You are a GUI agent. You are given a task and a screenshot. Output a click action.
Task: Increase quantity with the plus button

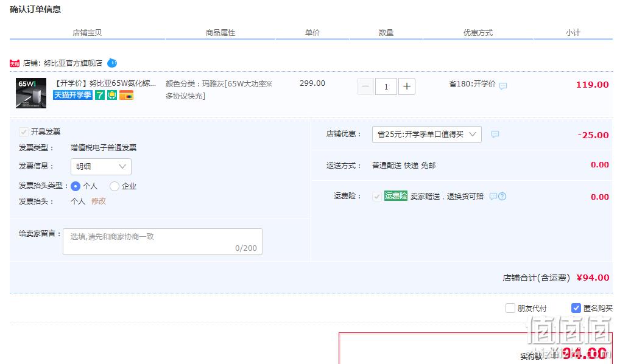tap(407, 86)
